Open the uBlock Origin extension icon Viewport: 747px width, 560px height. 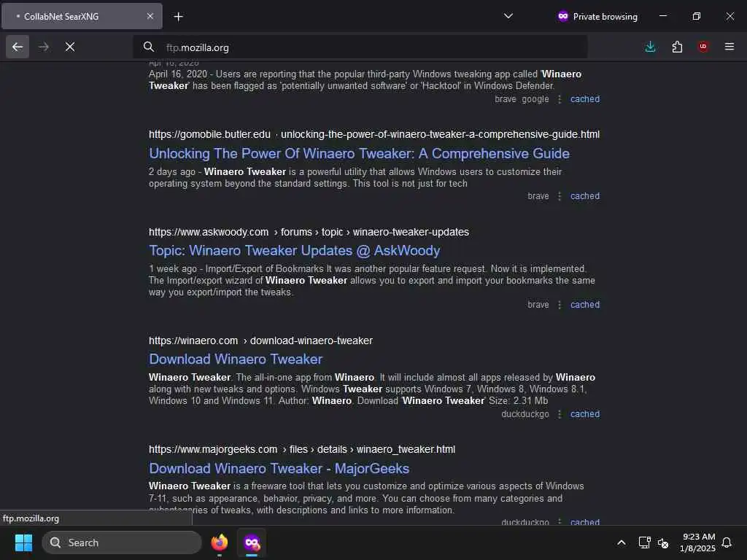coord(703,47)
